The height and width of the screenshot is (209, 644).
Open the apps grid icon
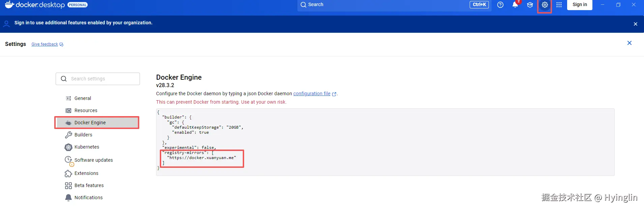(x=559, y=5)
